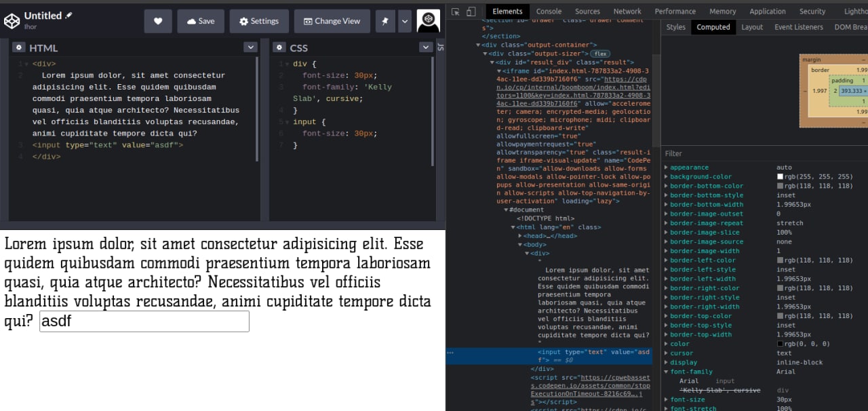Switch to the Console tab

click(x=549, y=12)
